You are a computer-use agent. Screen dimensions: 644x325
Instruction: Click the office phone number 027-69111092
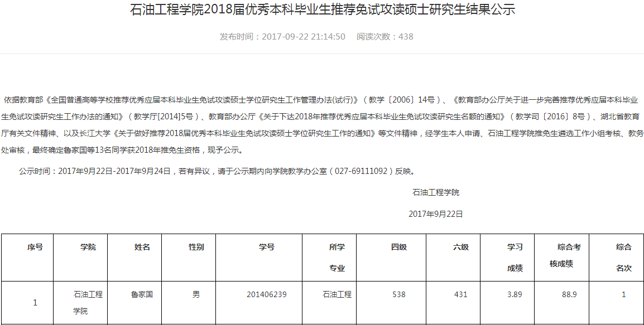point(361,171)
